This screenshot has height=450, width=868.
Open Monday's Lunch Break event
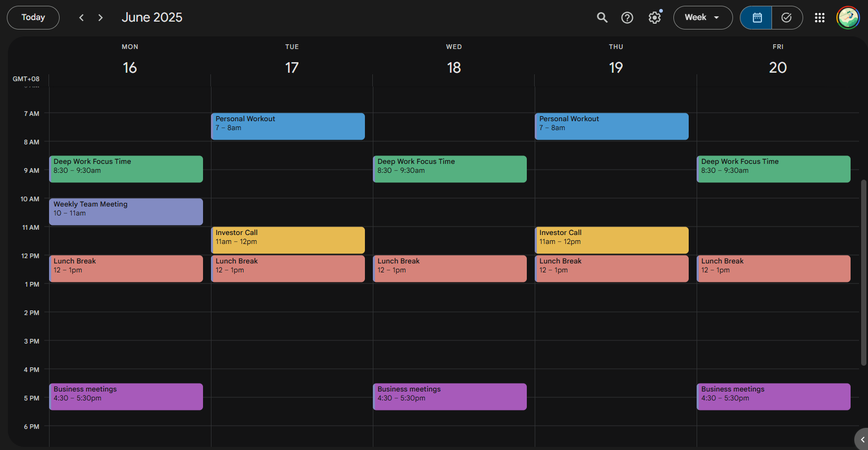point(126,269)
